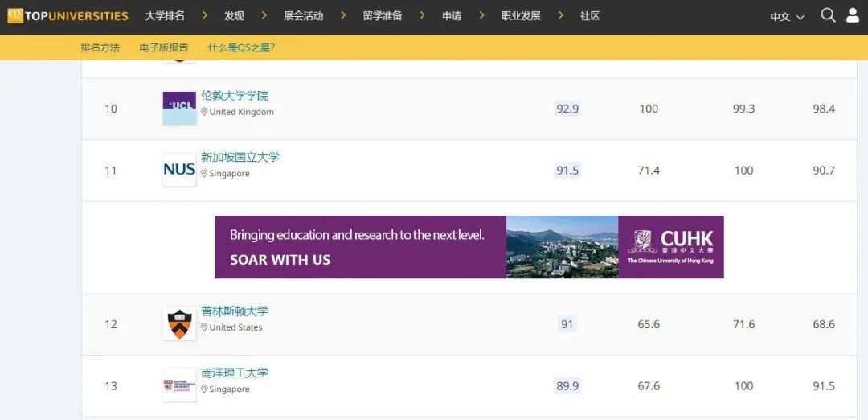This screenshot has width=868, height=420.
Task: Click the 99.3 score cell
Action: pos(743,109)
